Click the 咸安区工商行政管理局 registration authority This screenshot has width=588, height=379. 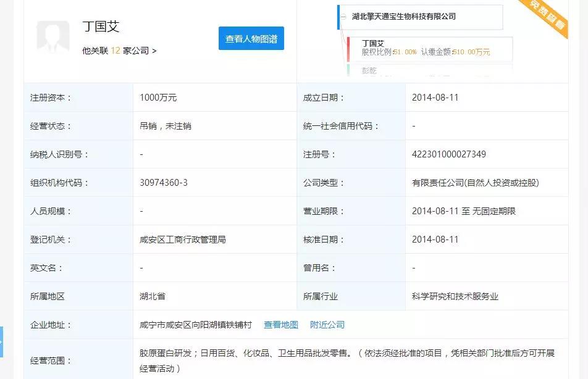pyautogui.click(x=183, y=239)
